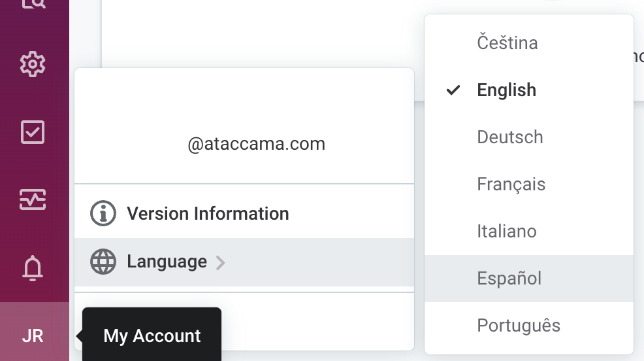644x361 pixels.
Task: Open the monitoring pulse icon in sidebar
Action: coord(33,199)
